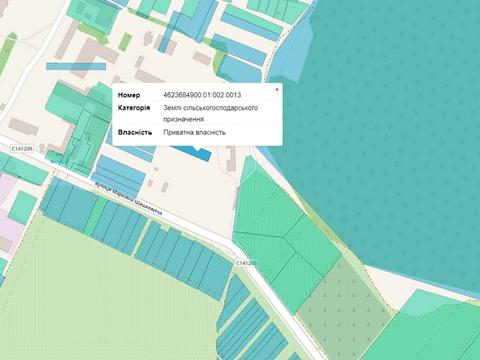Click the 'Номер' label in popup
480x360 pixels.
point(129,95)
